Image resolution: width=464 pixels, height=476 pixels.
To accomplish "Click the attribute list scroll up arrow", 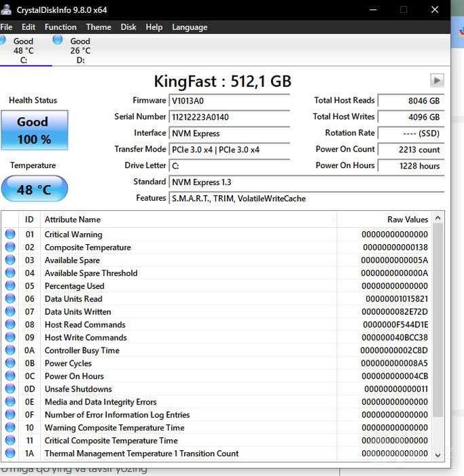I will click(x=438, y=218).
